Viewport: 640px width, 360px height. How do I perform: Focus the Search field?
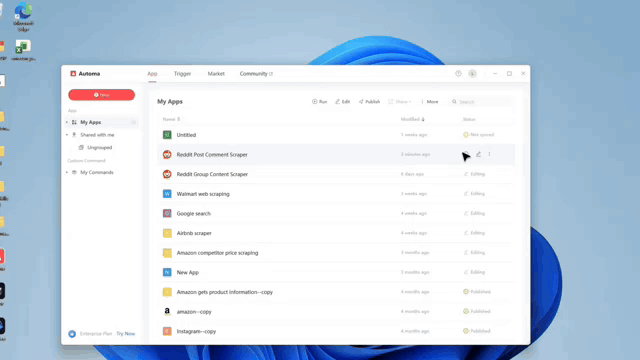481,102
